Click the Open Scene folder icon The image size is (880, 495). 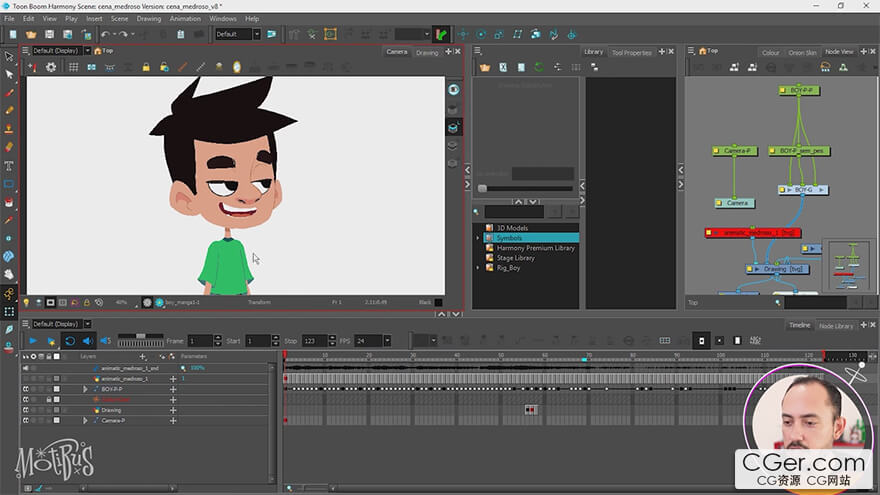(31, 35)
